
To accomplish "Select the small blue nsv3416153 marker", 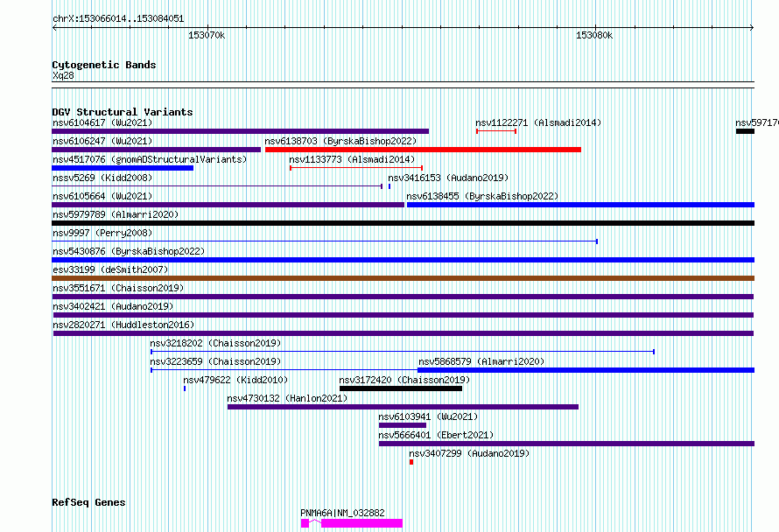I will click(x=389, y=186).
